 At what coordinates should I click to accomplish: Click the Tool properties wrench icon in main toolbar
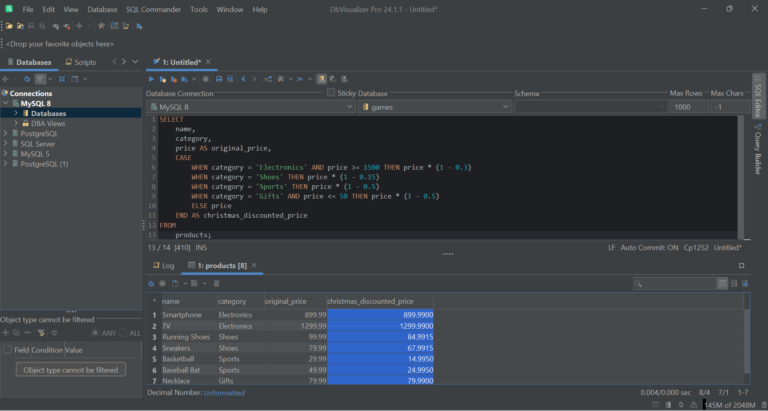coord(101,26)
